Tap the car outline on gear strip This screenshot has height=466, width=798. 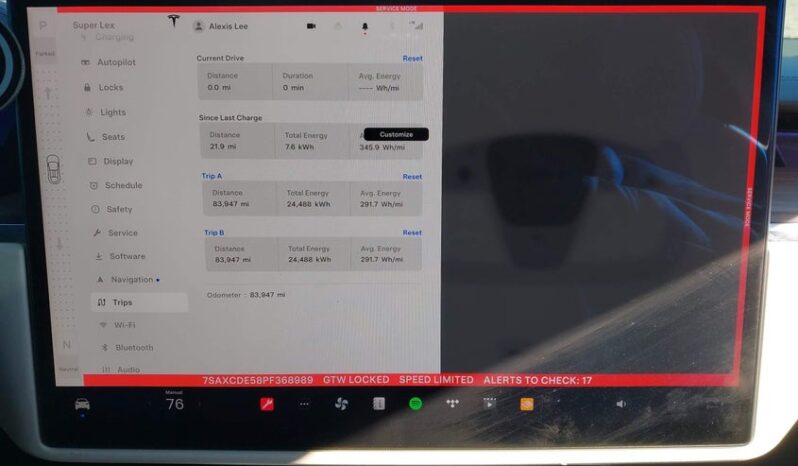53,169
